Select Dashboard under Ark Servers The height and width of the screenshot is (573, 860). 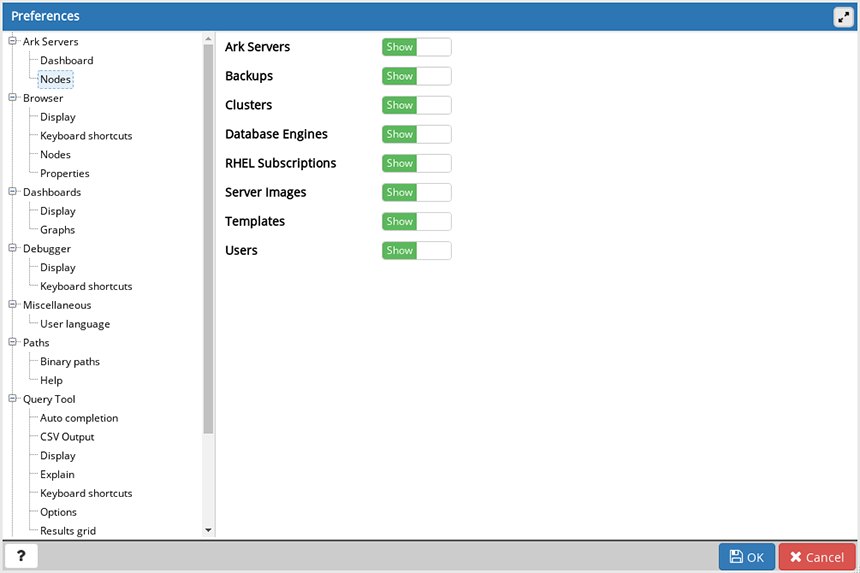[66, 60]
